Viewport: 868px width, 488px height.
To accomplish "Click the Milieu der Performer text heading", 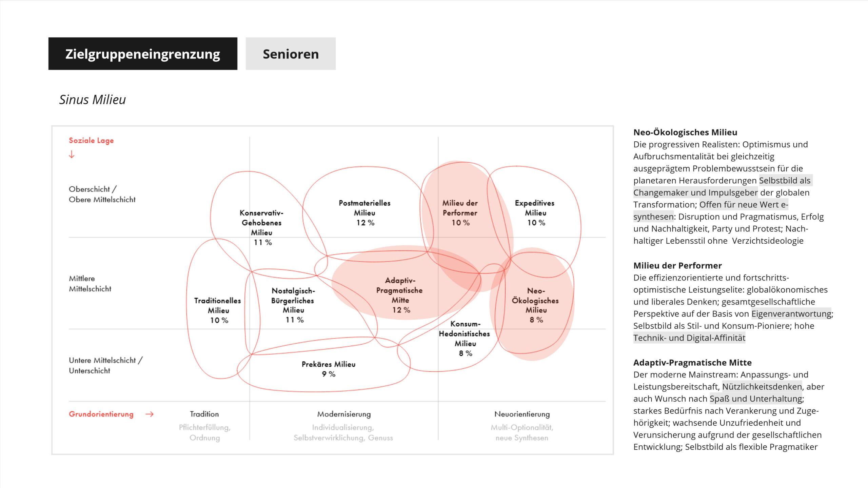I will point(677,265).
